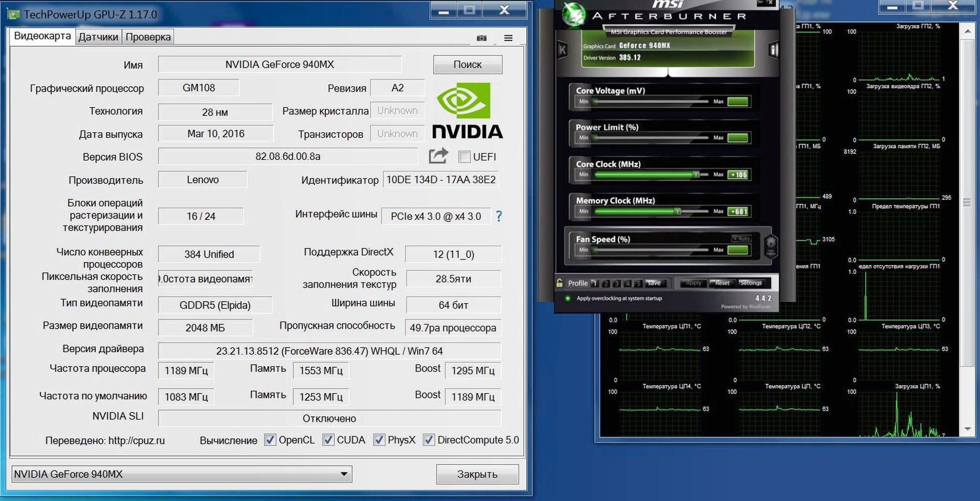Click the Fan Speed slider

[x=651, y=250]
